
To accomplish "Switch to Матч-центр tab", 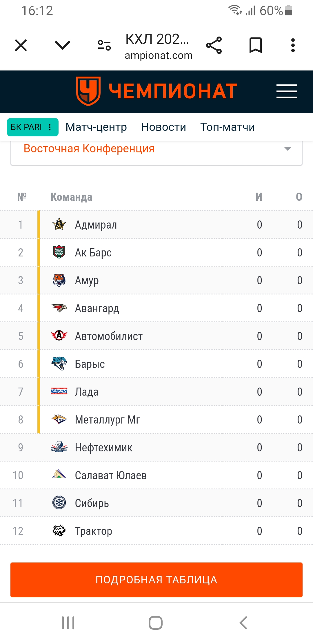I will pos(96,127).
